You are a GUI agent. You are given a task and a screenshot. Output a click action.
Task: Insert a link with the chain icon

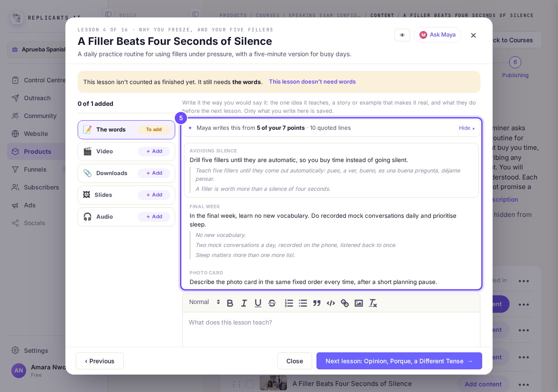pyautogui.click(x=345, y=303)
